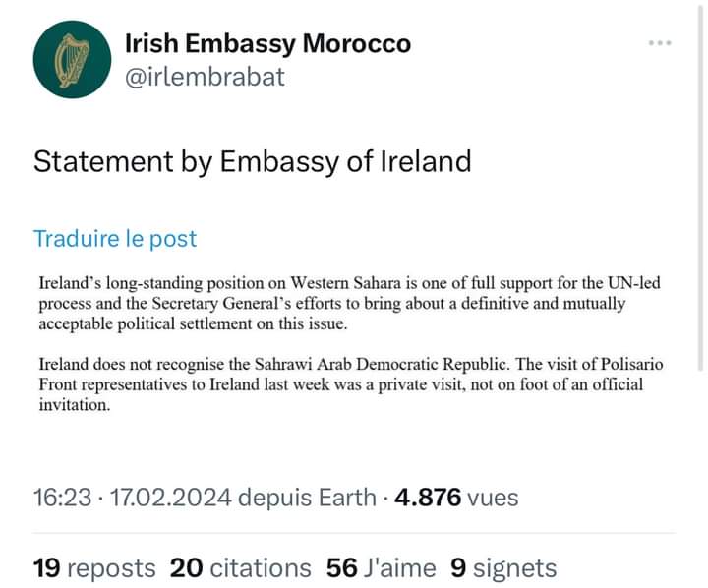708x588 pixels.
Task: Open the three-dot more options menu
Action: click(660, 43)
